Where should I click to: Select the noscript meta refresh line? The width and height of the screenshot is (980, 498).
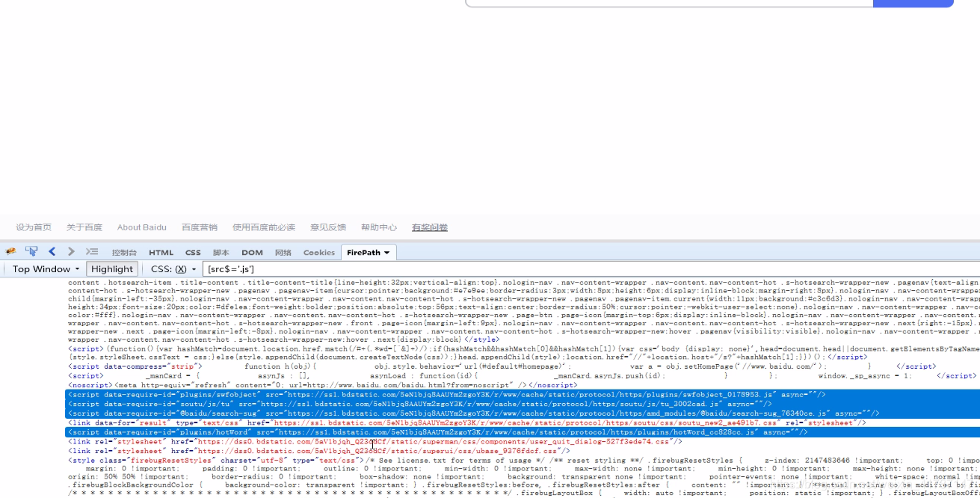323,385
